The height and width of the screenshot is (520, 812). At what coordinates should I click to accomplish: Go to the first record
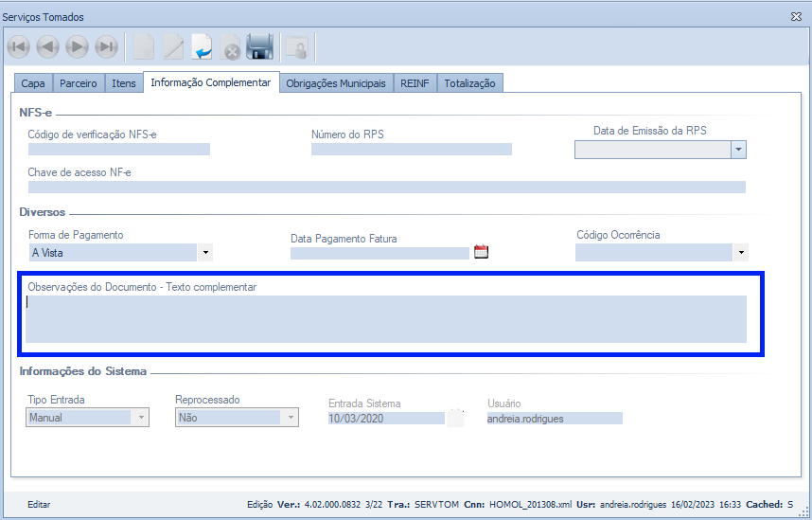click(x=19, y=46)
